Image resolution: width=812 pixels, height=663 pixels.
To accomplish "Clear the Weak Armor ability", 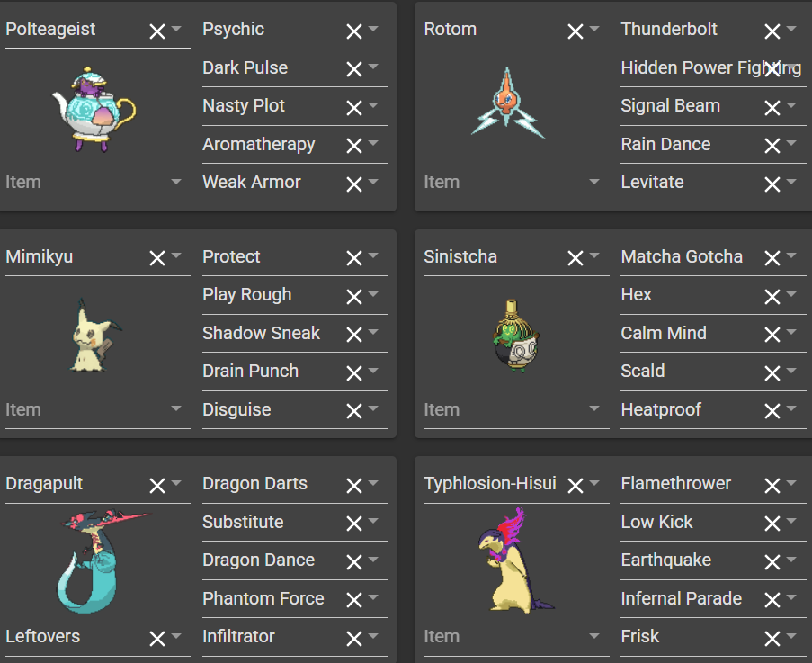I will pyautogui.click(x=354, y=184).
